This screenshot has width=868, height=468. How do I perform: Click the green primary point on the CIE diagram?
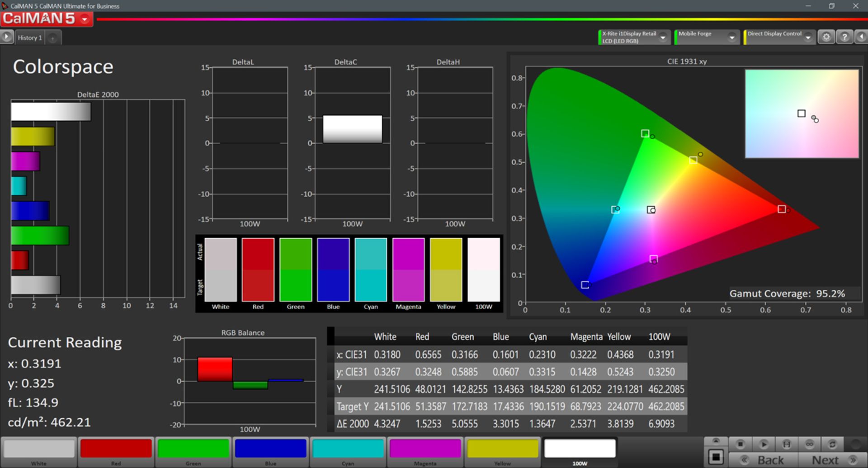(645, 133)
